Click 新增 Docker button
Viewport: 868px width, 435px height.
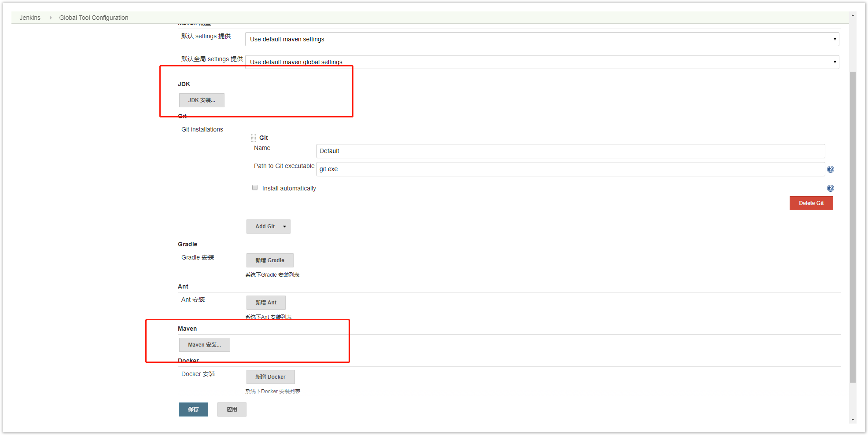pyautogui.click(x=270, y=377)
